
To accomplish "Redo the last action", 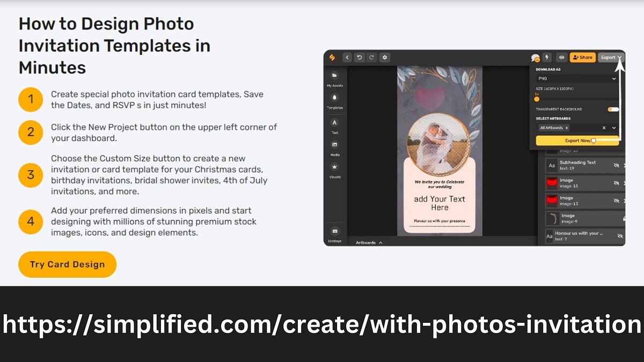I will click(371, 57).
